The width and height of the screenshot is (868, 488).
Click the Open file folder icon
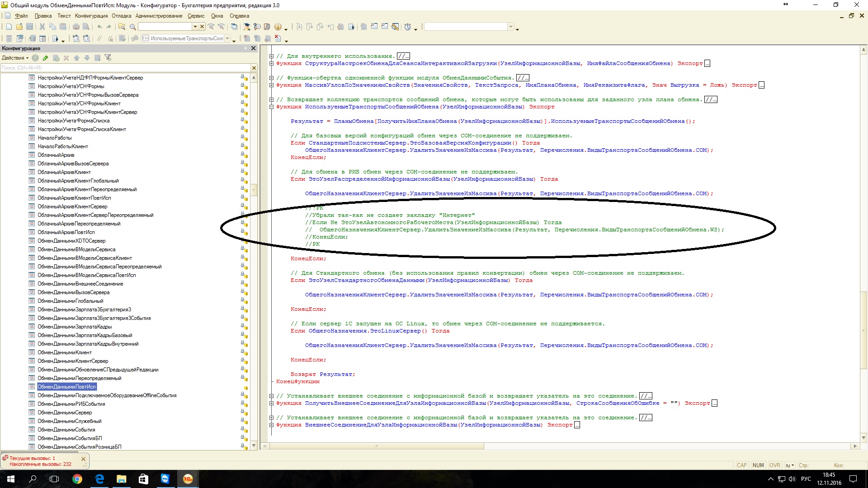[19, 27]
